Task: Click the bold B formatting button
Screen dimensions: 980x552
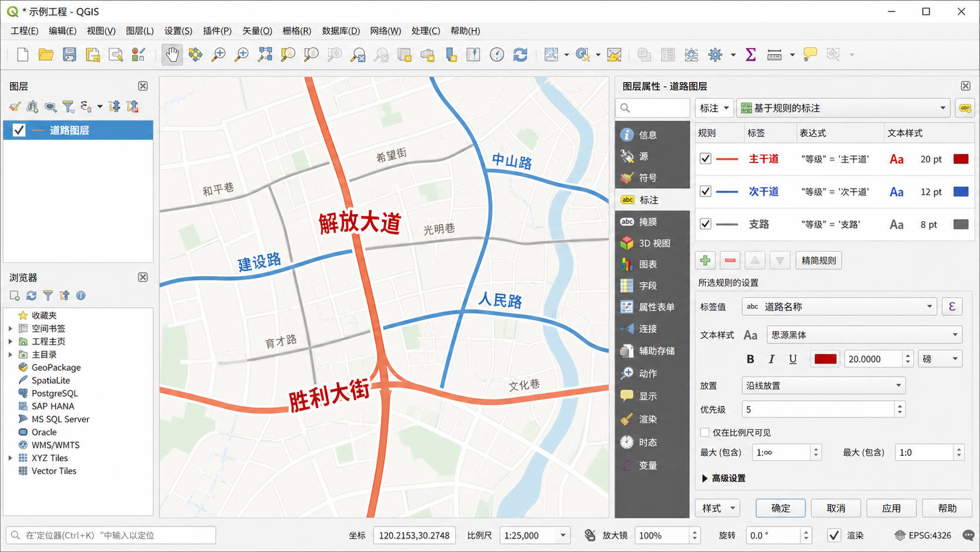Action: (750, 359)
